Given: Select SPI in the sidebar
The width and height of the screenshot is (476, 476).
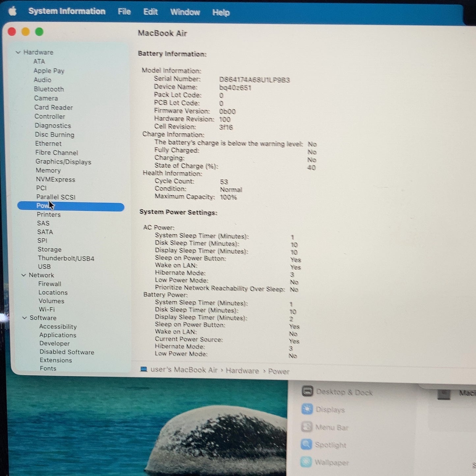Looking at the screenshot, I should point(42,241).
